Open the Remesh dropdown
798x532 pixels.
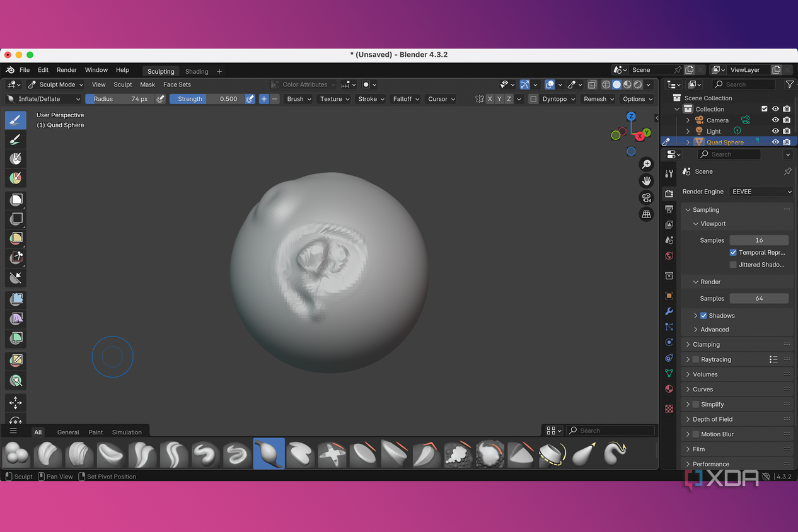598,99
